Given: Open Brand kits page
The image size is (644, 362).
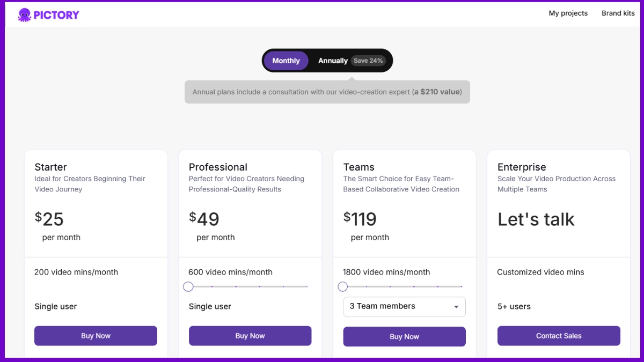Looking at the screenshot, I should click(x=618, y=13).
